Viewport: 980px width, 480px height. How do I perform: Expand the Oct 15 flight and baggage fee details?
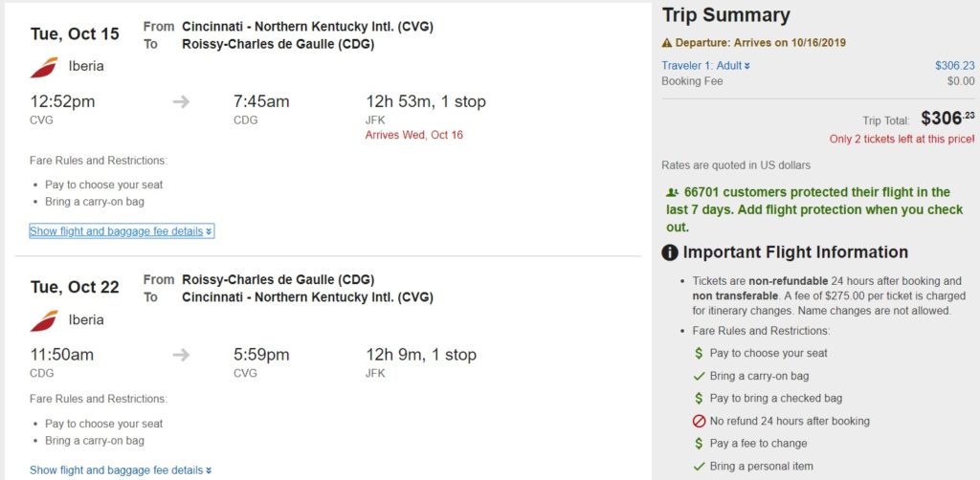pos(122,231)
